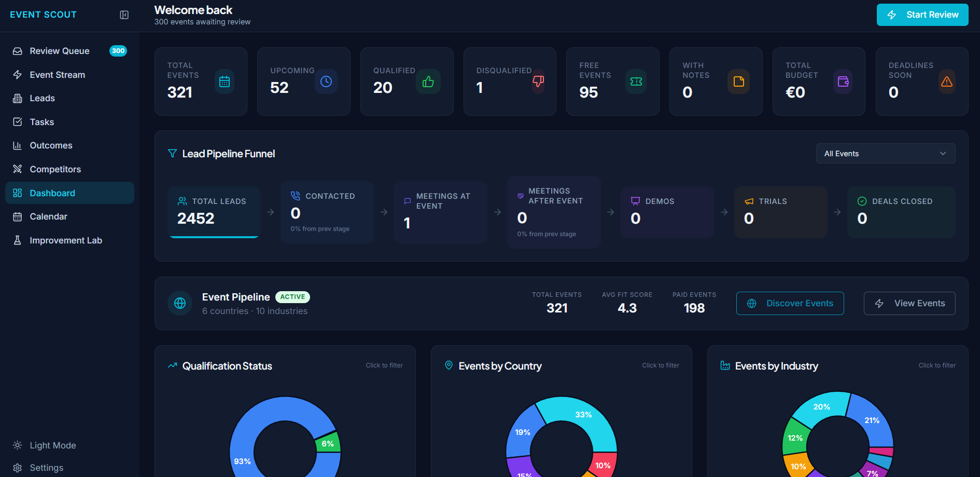The height and width of the screenshot is (477, 980).
Task: Click the 93% blue Qualification Status segment
Action: click(x=242, y=461)
